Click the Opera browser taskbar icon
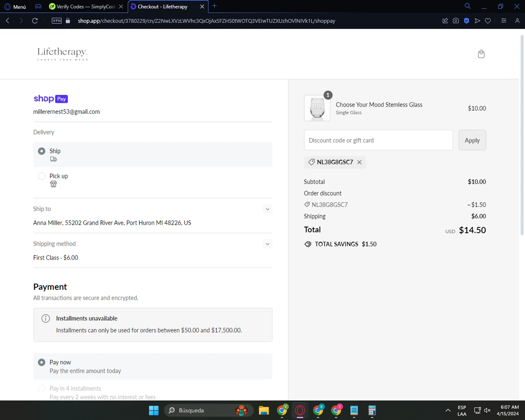Screen dimensions: 525x420 point(300,410)
